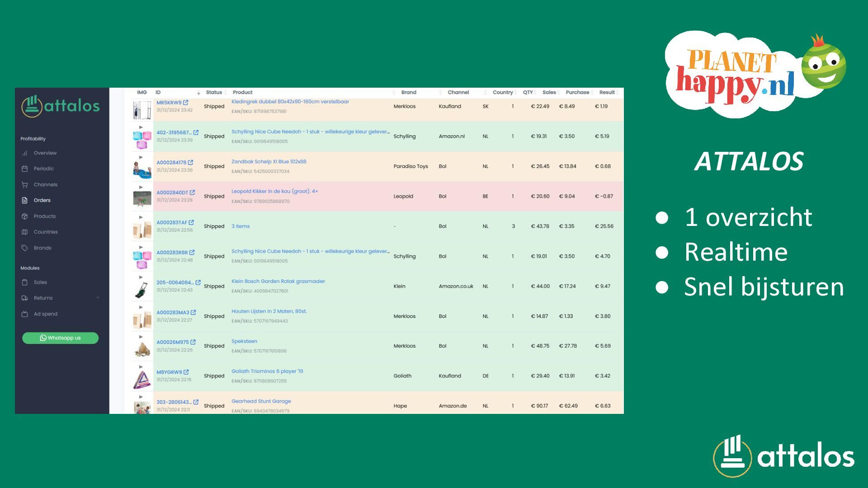868x488 pixels.
Task: Click the Brands tag icon
Action: 24,248
